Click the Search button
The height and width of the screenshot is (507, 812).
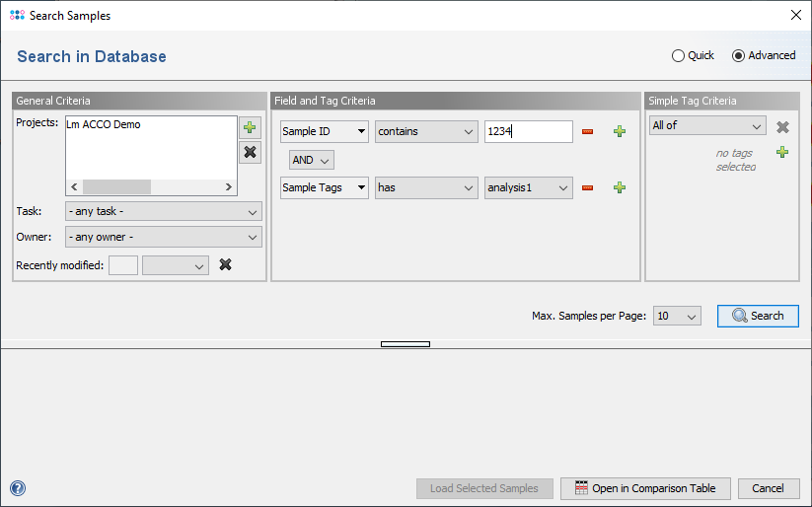[x=758, y=316]
